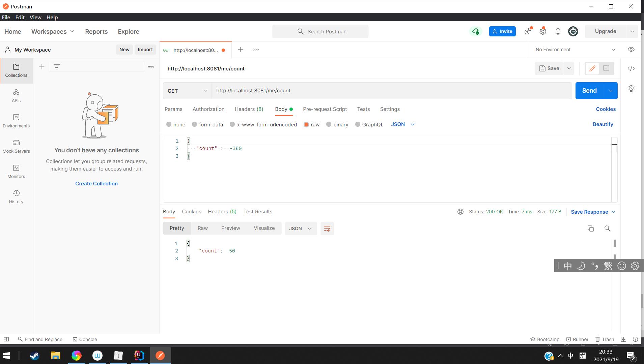644x364 pixels.
Task: Open IntelliJ IDEA from the taskbar
Action: point(139,356)
